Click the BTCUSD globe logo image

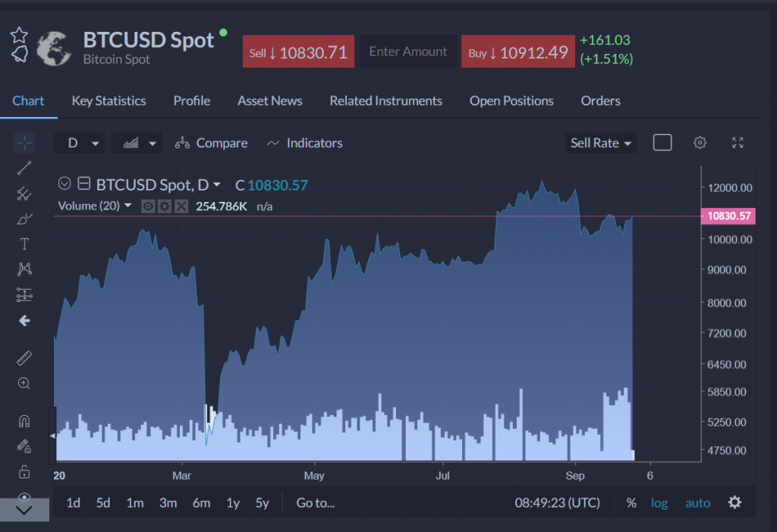54,48
